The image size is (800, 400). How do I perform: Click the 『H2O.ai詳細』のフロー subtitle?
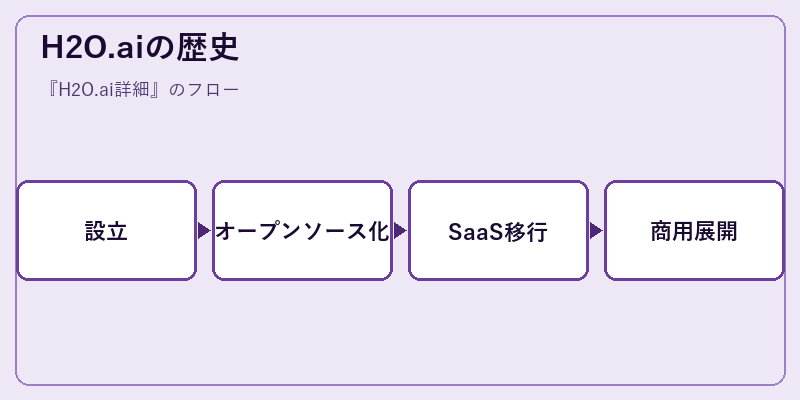tap(141, 90)
